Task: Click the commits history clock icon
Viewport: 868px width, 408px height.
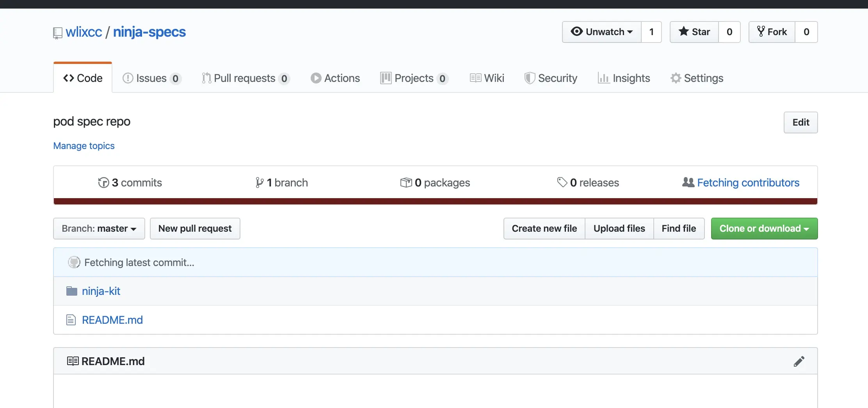Action: [103, 183]
